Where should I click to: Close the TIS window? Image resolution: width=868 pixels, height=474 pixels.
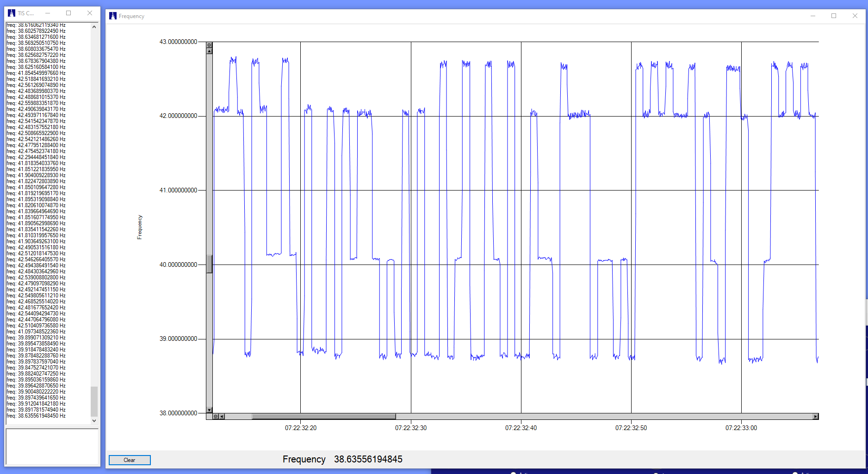click(x=90, y=13)
